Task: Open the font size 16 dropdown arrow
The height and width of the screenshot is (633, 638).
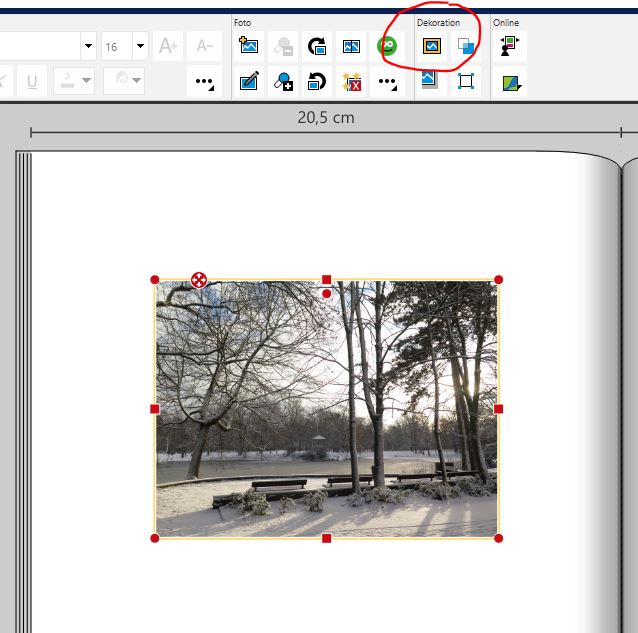Action: pyautogui.click(x=140, y=46)
